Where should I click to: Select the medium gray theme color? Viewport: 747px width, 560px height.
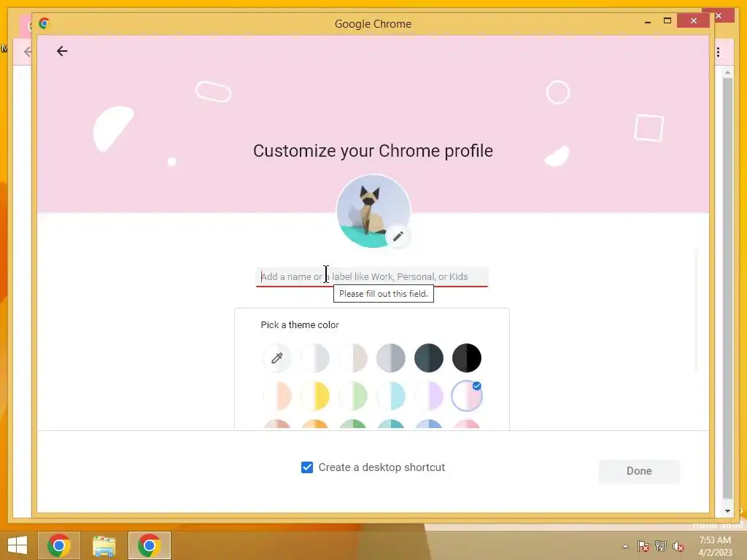[x=391, y=357]
